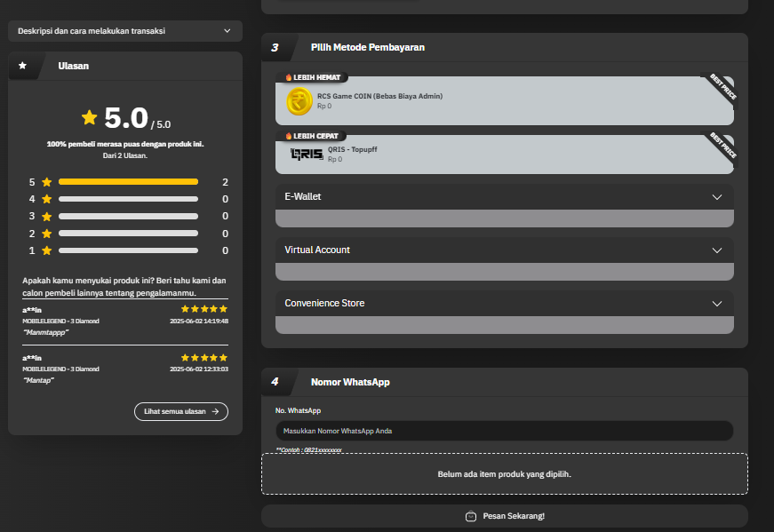
Task: Open Deskripsi dan cara melakukan transaksi dropdown
Action: coord(124,31)
